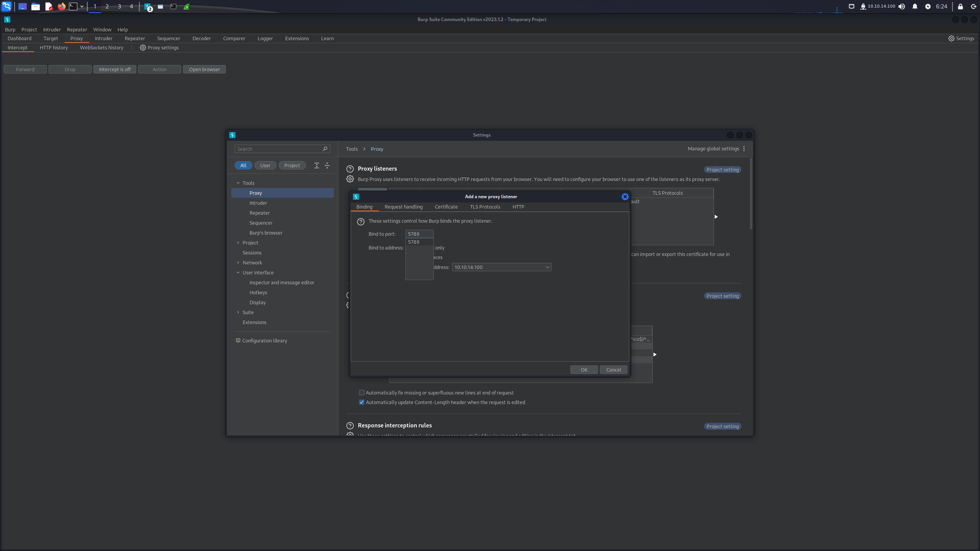Click the collapse all icon in Settings sidebar
The width and height of the screenshot is (980, 551).
pyautogui.click(x=327, y=166)
